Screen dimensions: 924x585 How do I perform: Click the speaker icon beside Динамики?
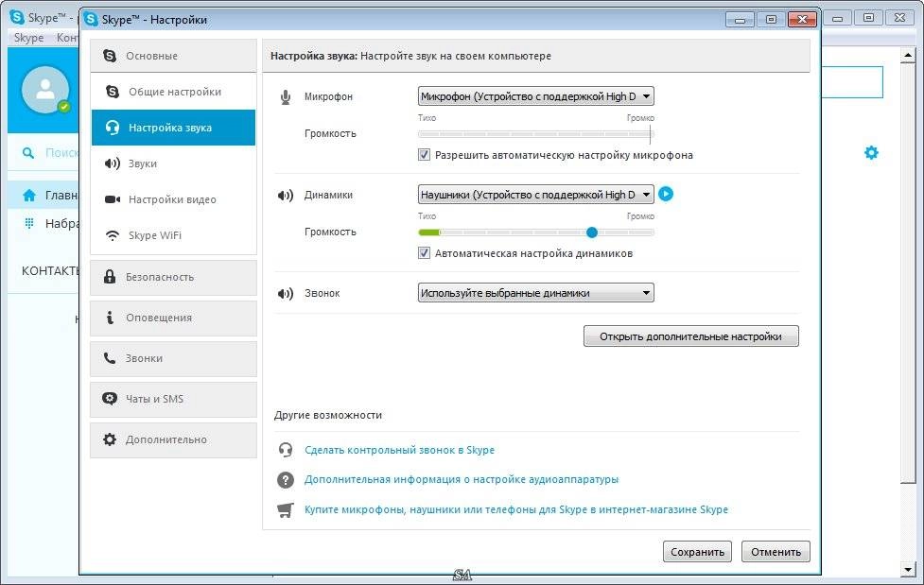[286, 195]
